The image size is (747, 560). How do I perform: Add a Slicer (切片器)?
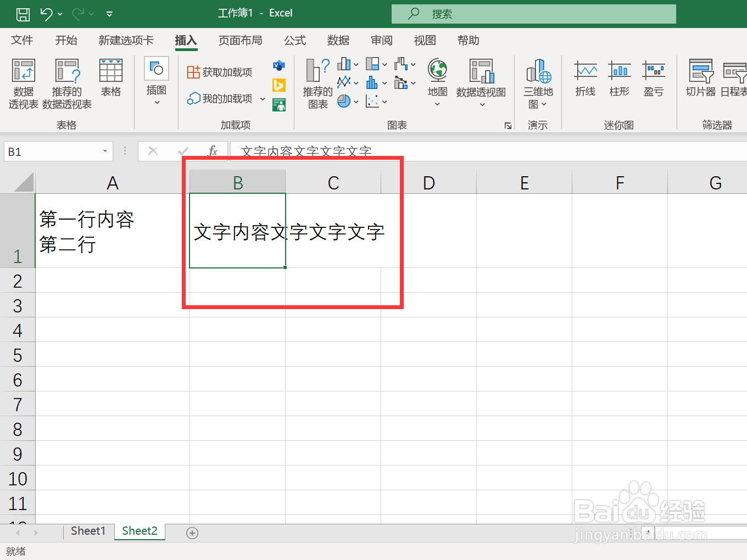click(x=700, y=80)
